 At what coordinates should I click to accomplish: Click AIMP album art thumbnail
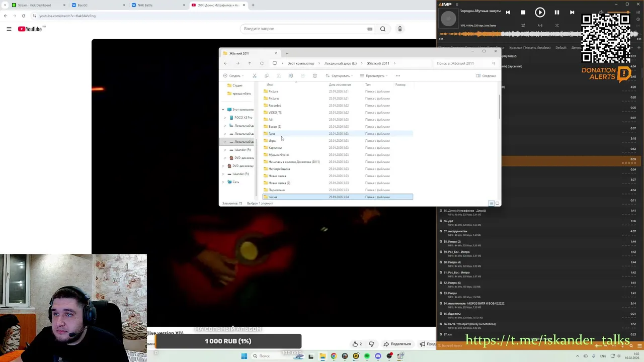coord(448,19)
